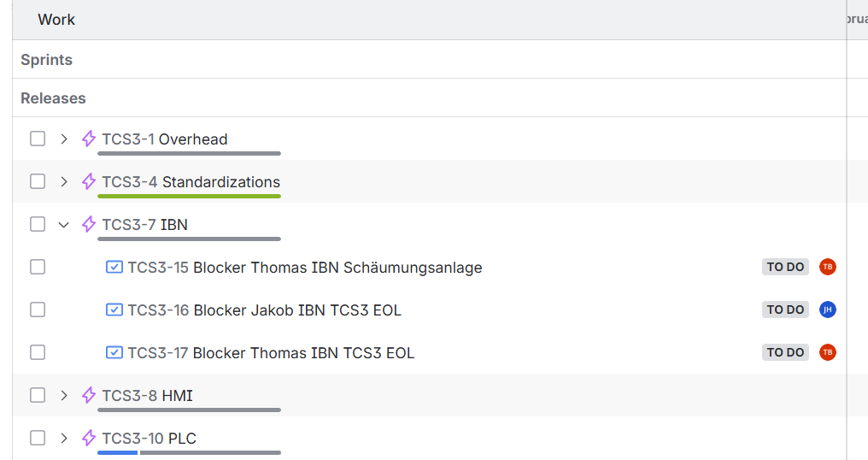
Task: Collapse the TCS3-7 IBN epic
Action: [64, 224]
